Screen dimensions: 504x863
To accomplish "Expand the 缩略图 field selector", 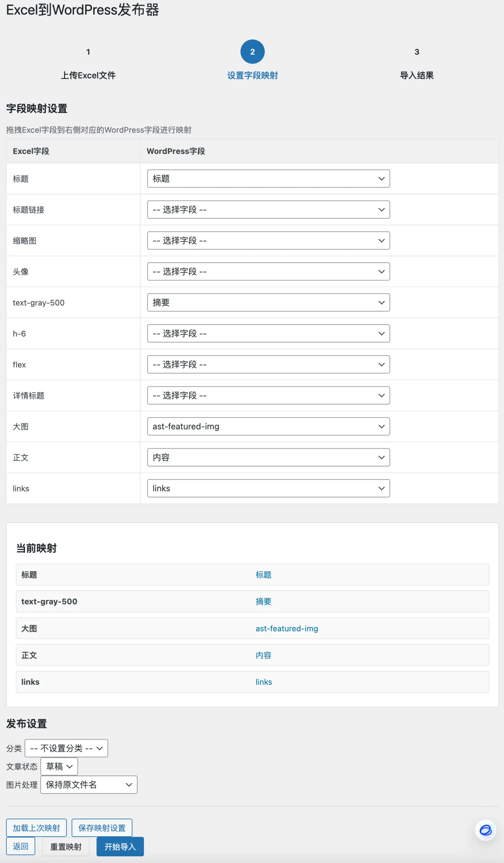I will [x=268, y=240].
